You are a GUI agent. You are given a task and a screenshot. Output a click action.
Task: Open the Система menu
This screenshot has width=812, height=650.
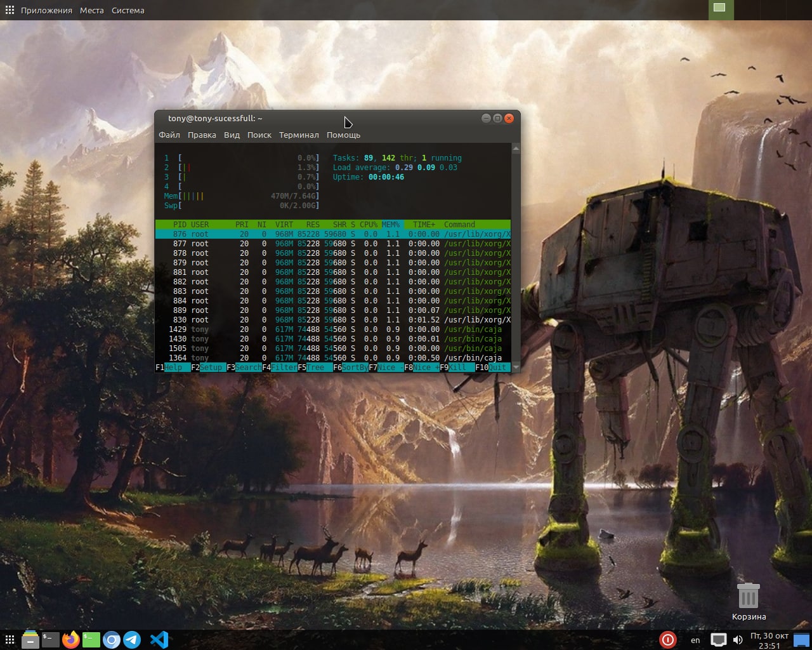(128, 10)
